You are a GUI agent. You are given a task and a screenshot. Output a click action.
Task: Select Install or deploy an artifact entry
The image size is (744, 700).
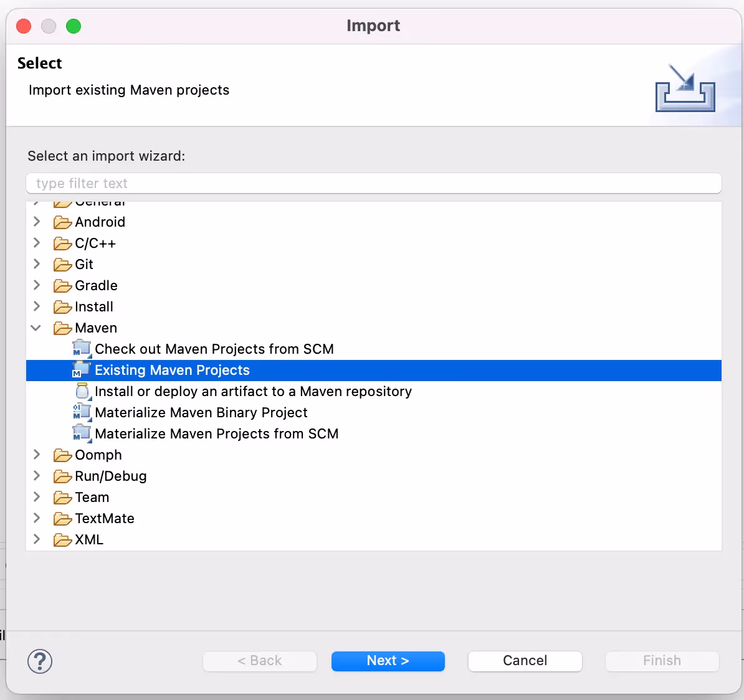[x=254, y=391]
